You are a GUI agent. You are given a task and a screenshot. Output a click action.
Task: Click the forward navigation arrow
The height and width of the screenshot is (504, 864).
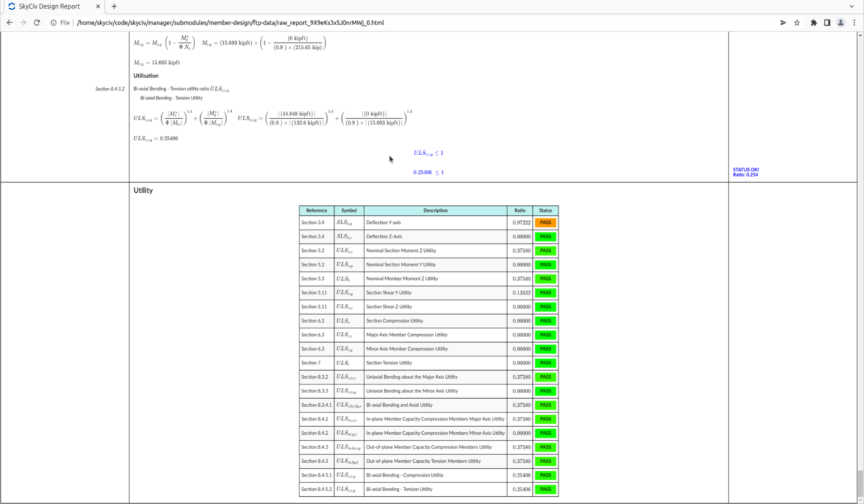22,22
